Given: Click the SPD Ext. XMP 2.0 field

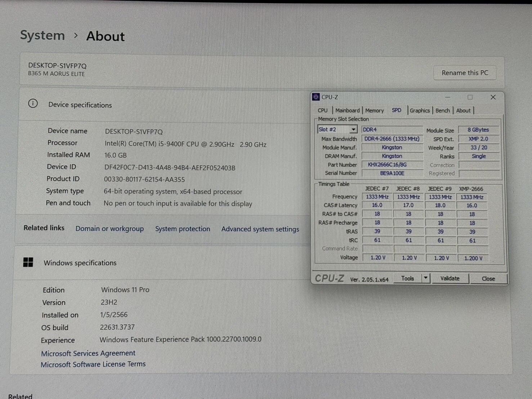Looking at the screenshot, I should [478, 139].
